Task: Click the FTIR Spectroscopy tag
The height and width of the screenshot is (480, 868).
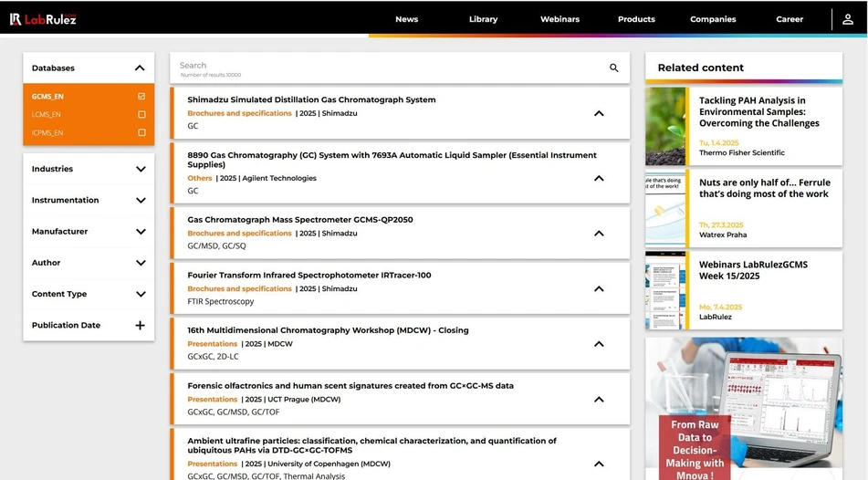Action: click(220, 302)
